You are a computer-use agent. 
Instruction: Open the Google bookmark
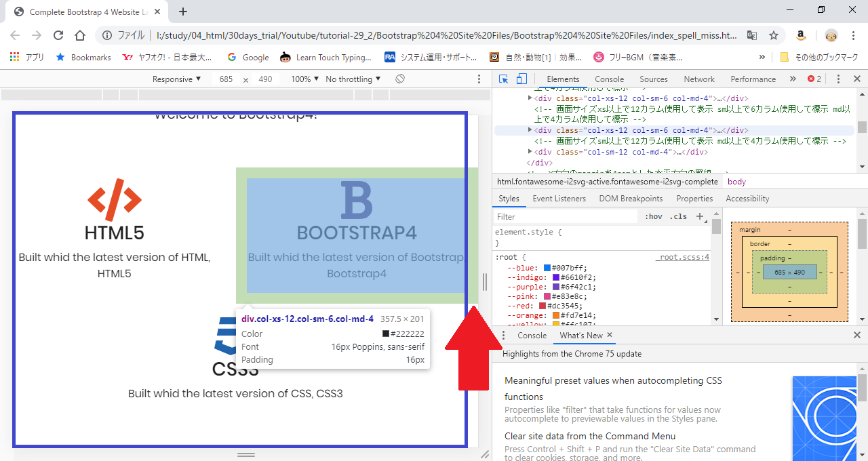[x=248, y=58]
